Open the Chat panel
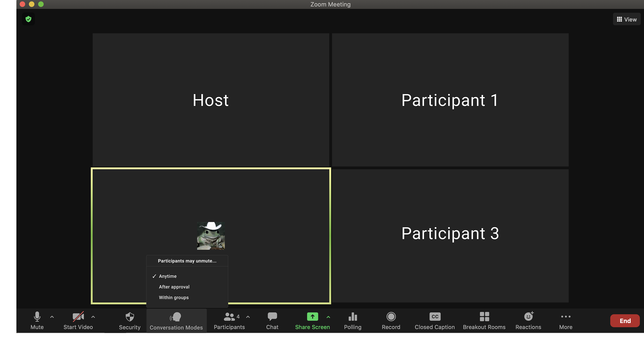 tap(272, 321)
